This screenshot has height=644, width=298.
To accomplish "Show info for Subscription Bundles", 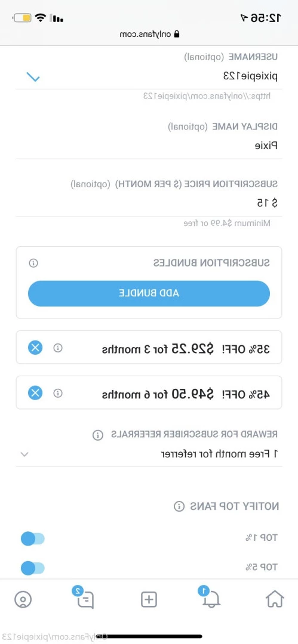I will (34, 263).
